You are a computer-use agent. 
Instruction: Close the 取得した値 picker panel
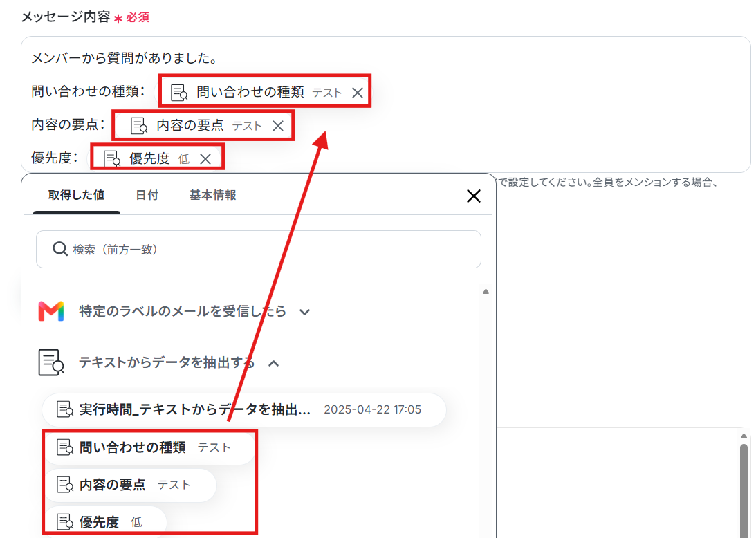(474, 196)
